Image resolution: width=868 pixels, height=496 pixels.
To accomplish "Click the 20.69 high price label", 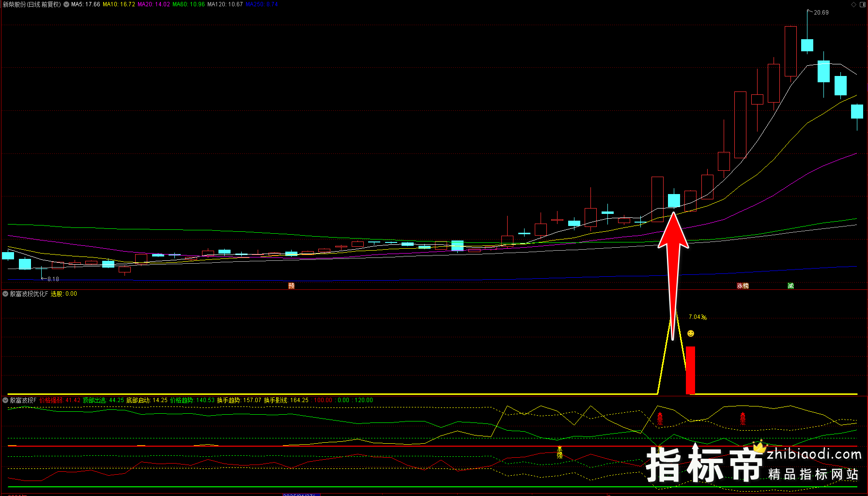I will (x=821, y=13).
